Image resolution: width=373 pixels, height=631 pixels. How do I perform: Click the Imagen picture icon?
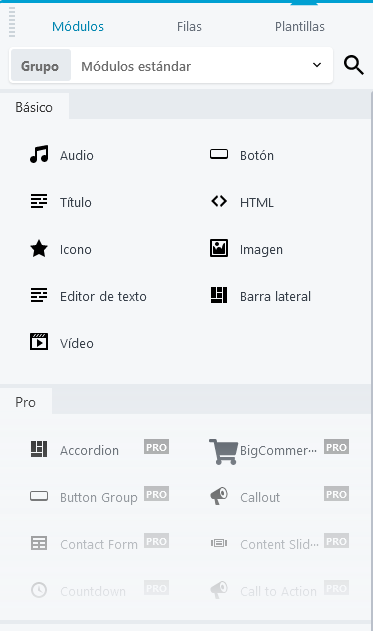pyautogui.click(x=219, y=248)
